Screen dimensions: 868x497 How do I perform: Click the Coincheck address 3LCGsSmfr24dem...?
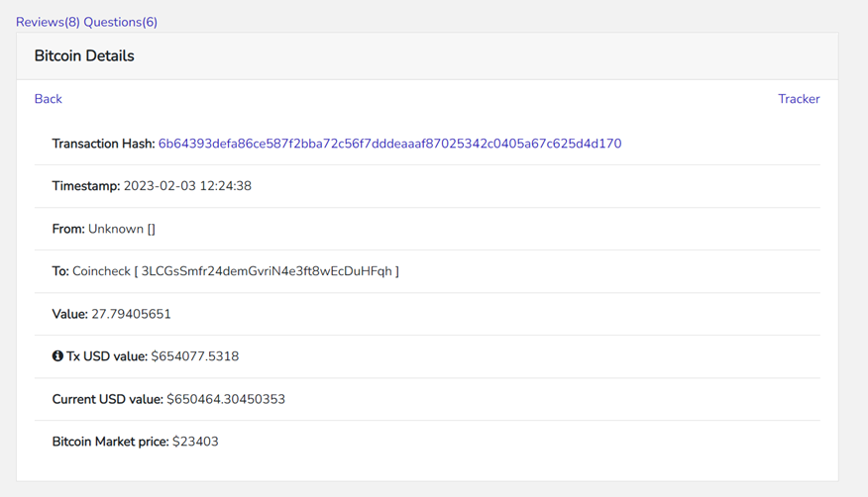pyautogui.click(x=267, y=271)
